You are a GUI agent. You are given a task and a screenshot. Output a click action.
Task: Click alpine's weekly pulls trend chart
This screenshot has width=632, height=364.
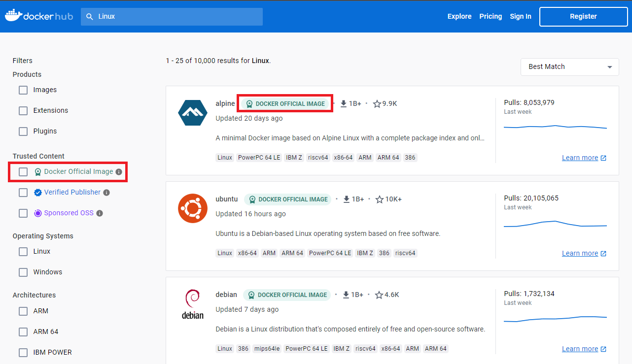(555, 127)
